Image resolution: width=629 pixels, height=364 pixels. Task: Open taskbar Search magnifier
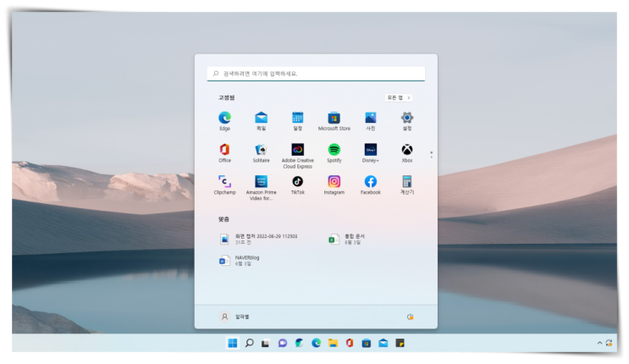pos(249,343)
